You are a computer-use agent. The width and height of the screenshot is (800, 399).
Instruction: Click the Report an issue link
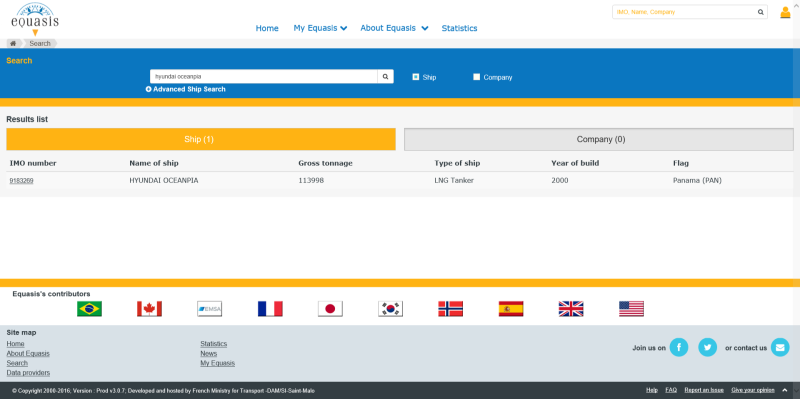[x=704, y=390]
